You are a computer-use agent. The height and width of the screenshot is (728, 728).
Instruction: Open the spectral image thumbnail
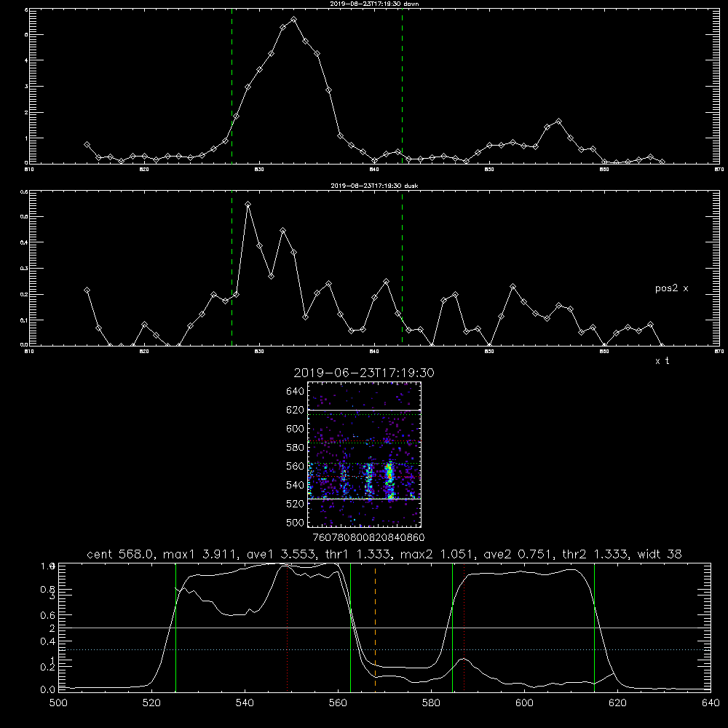click(365, 454)
